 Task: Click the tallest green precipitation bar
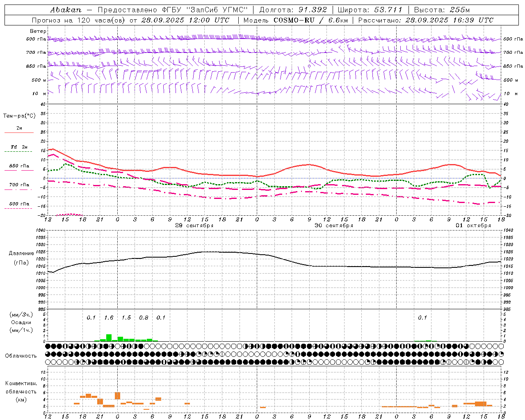click(x=109, y=338)
